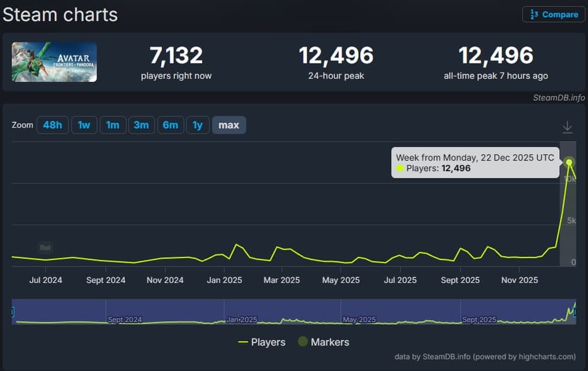Click the 5k y-axis label

571,220
